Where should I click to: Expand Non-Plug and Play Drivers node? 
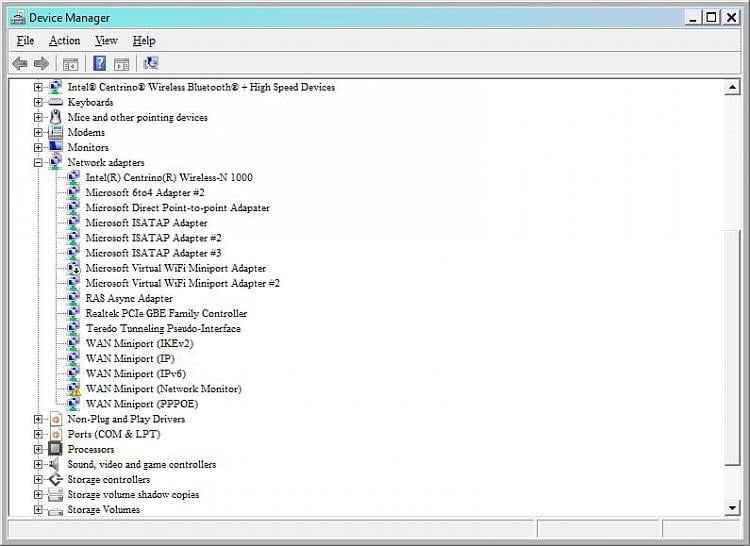pyautogui.click(x=38, y=419)
